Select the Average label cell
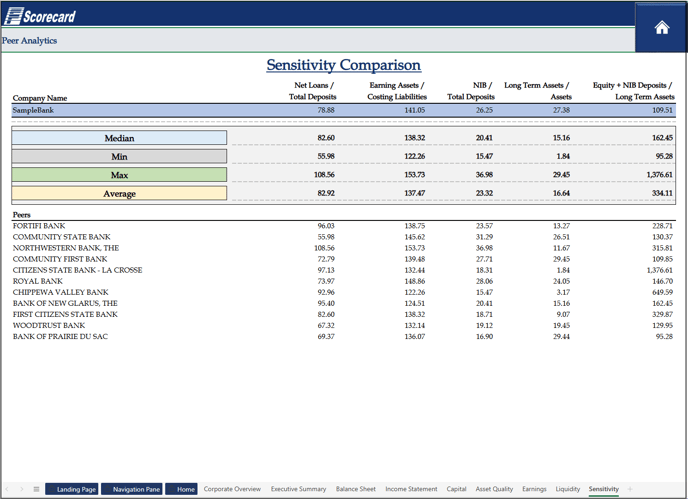Image resolution: width=688 pixels, height=499 pixels. [x=119, y=193]
